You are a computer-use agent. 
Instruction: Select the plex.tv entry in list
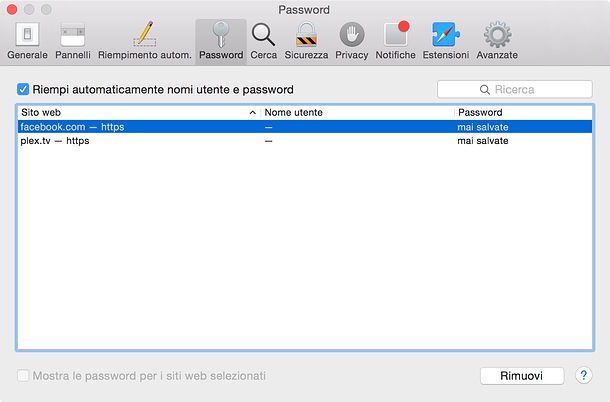305,140
